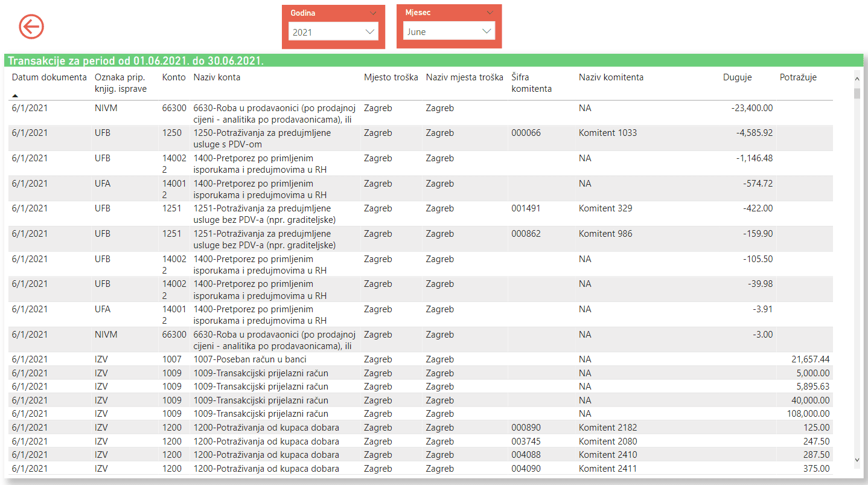Select the Duguje value -3.00
This screenshot has width=868, height=485.
[x=762, y=335]
